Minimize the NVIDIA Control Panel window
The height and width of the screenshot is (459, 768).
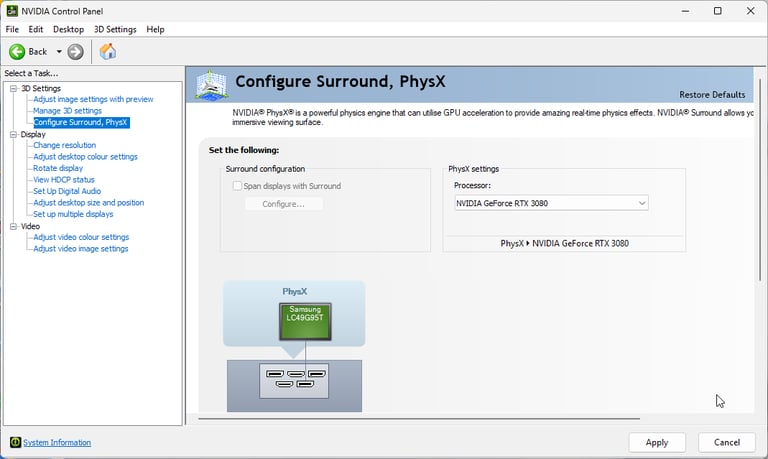[685, 11]
